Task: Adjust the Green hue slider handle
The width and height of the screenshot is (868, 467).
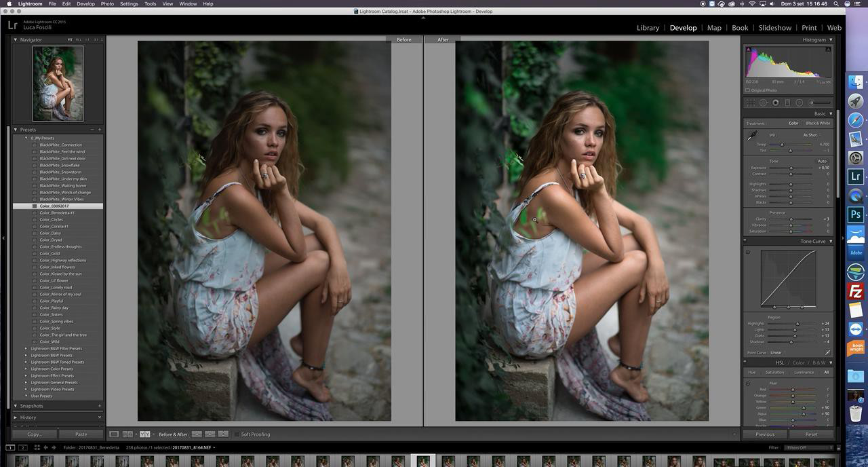Action: (804, 407)
